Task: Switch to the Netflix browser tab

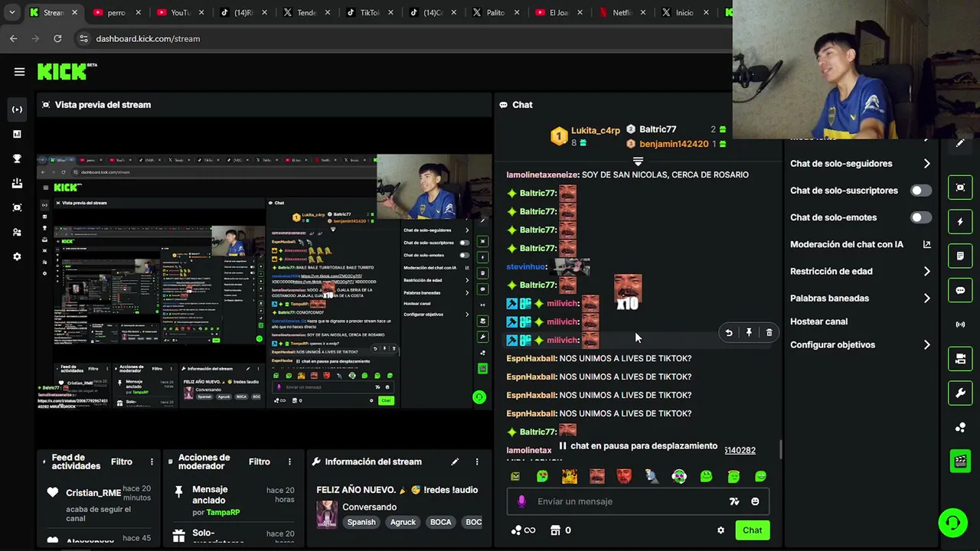Action: (626, 12)
